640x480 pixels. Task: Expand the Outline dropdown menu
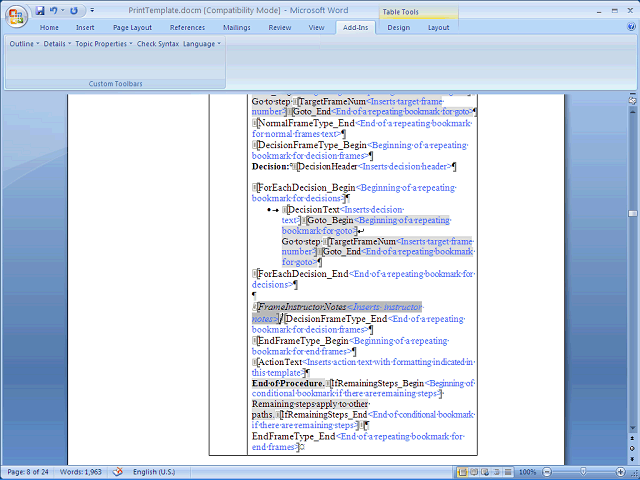click(24, 44)
